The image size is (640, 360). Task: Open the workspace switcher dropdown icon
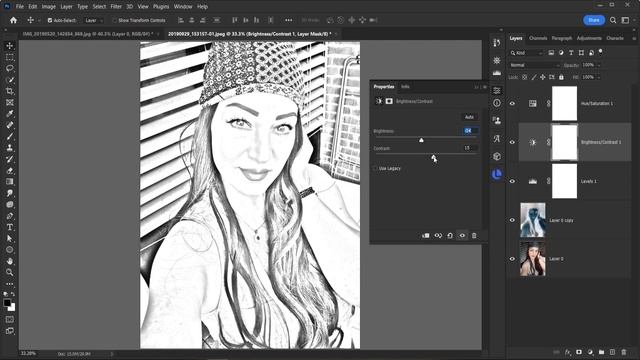[x=625, y=20]
